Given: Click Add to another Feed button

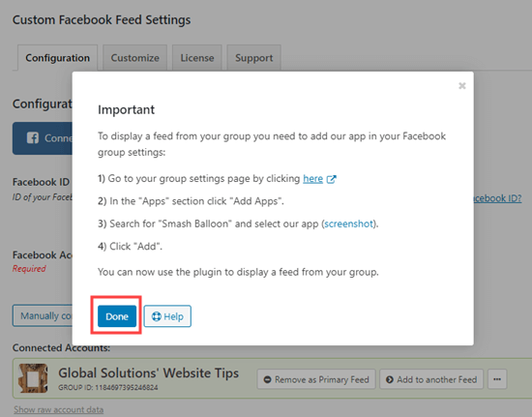Looking at the screenshot, I should coord(431,379).
